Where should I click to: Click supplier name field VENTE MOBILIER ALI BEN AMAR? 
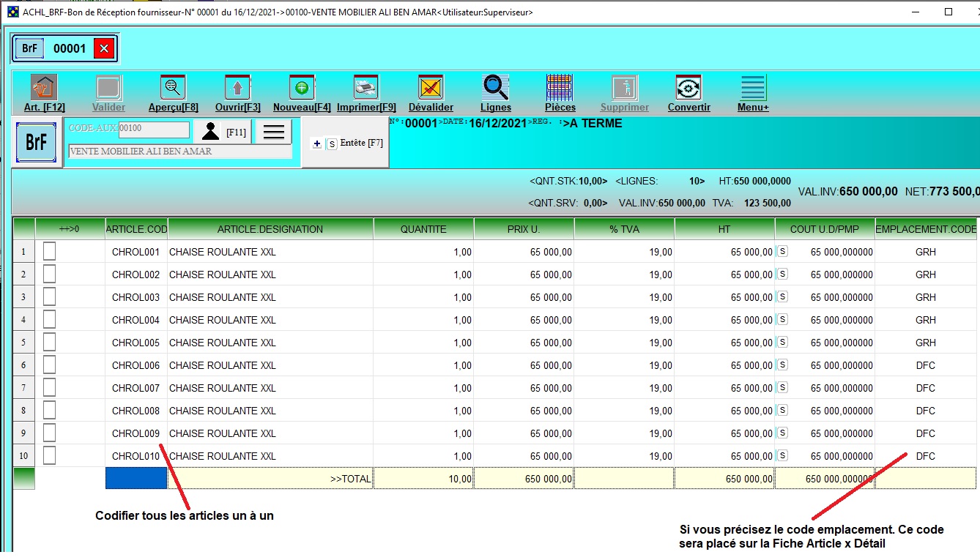coord(179,152)
